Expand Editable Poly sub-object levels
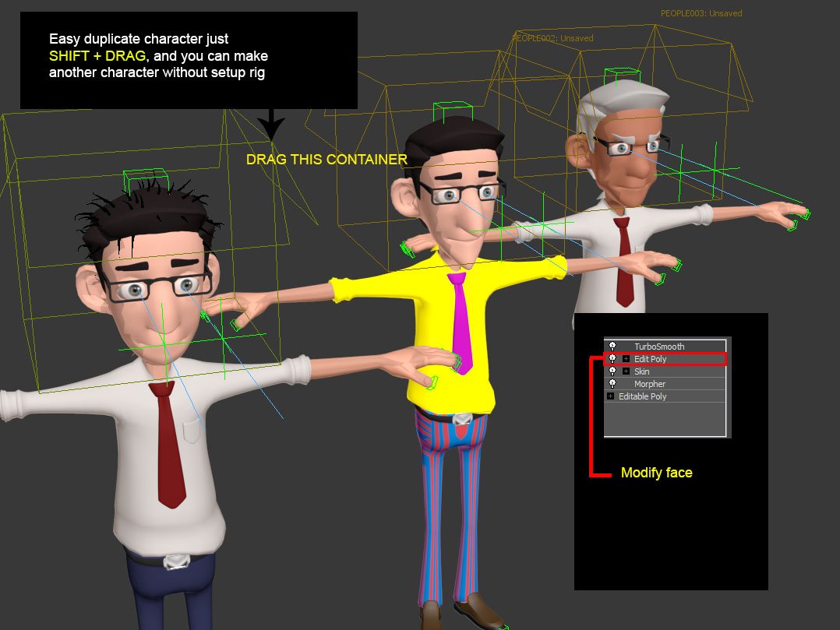Image resolution: width=840 pixels, height=630 pixels. [x=611, y=396]
